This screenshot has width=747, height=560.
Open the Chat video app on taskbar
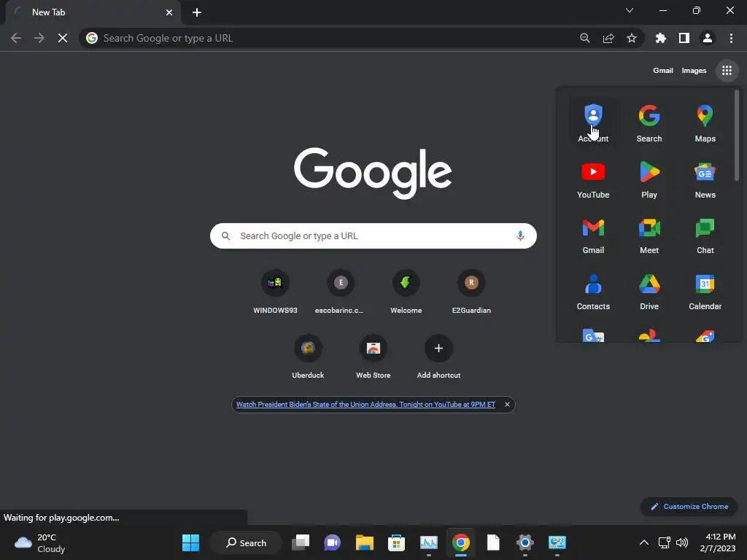coord(332,542)
